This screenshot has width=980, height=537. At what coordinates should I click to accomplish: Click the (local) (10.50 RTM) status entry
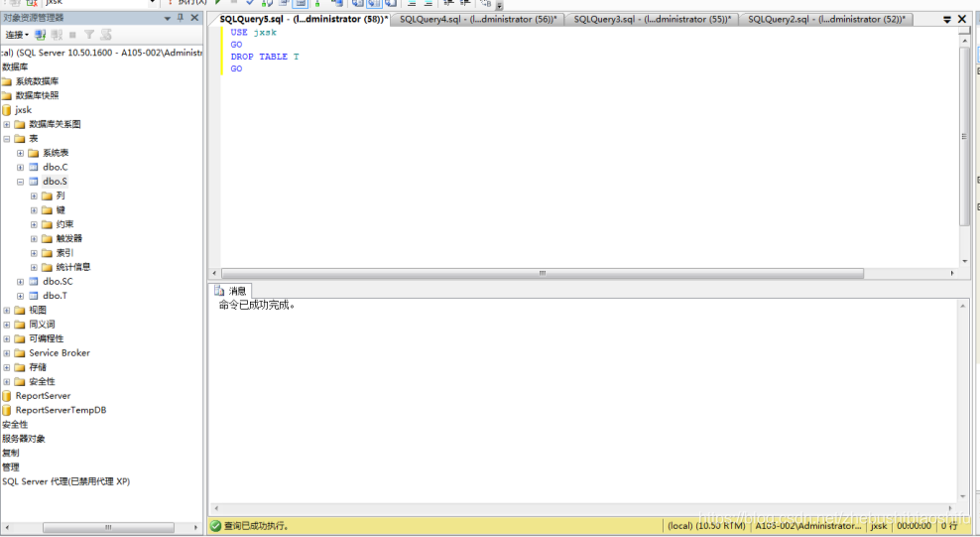(x=706, y=526)
